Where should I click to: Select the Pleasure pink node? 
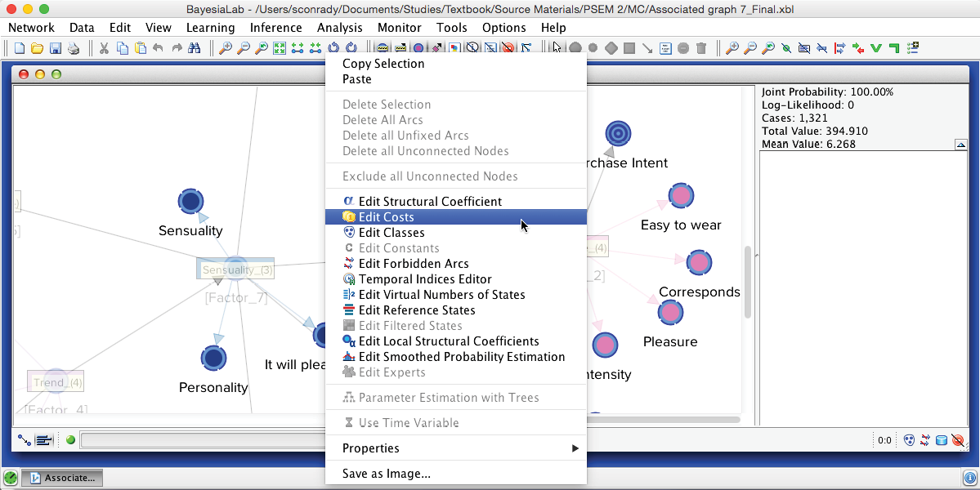(670, 312)
